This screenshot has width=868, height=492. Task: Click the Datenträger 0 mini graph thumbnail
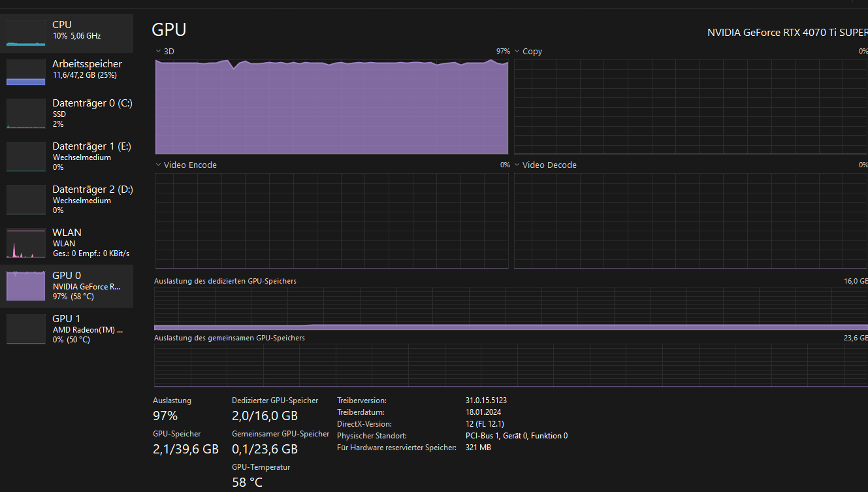(26, 114)
